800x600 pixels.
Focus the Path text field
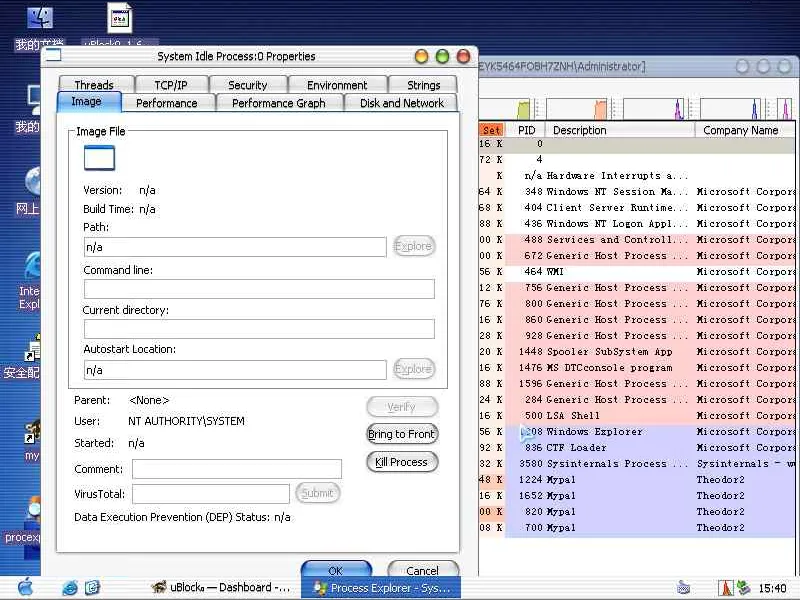pos(235,247)
